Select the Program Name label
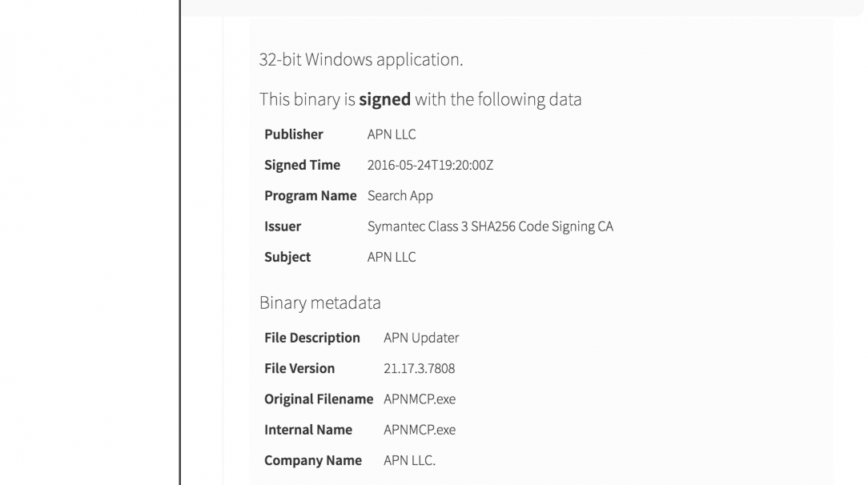868x485 pixels. pyautogui.click(x=310, y=196)
